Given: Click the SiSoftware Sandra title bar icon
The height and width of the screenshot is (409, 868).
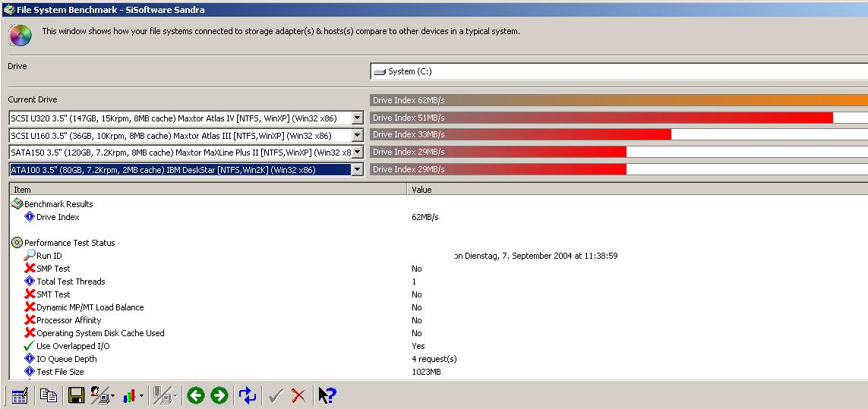Looking at the screenshot, I should tap(9, 9).
